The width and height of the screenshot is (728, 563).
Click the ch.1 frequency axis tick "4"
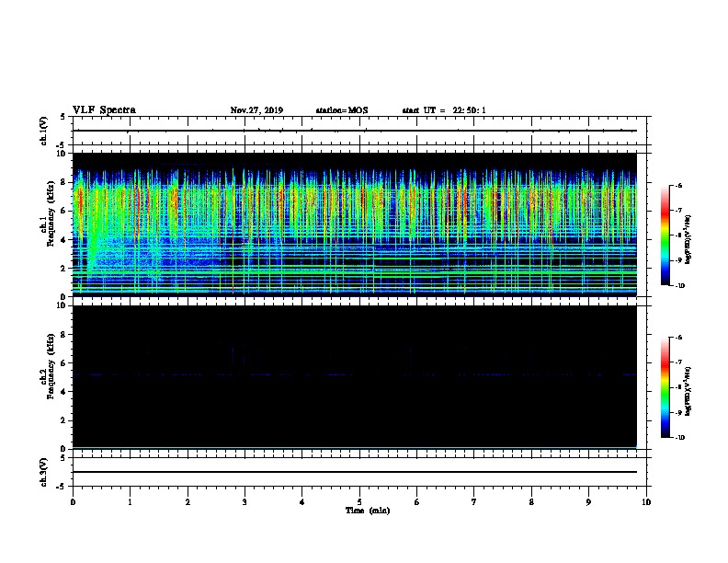tap(64, 240)
